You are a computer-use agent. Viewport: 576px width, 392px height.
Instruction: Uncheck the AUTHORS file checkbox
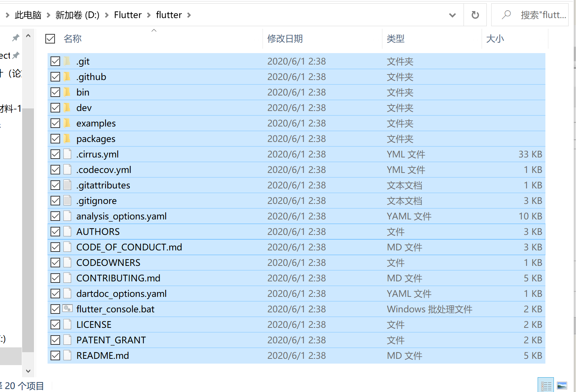point(55,232)
